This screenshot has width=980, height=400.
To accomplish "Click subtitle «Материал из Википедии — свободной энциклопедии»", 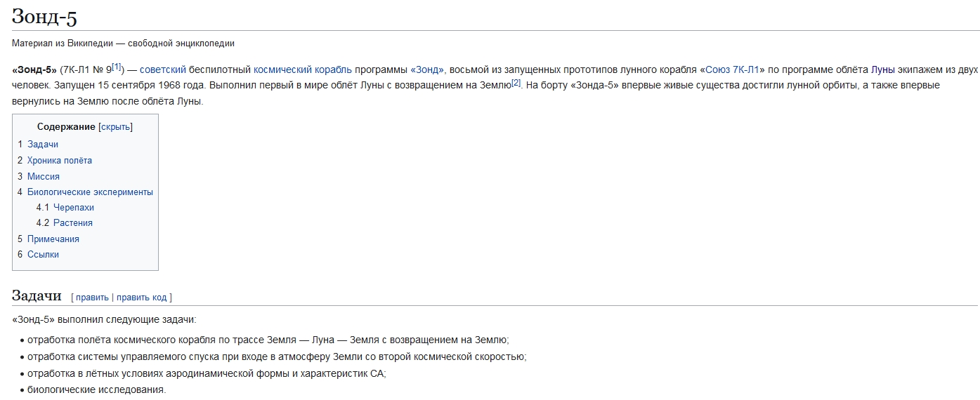I will pos(123,44).
